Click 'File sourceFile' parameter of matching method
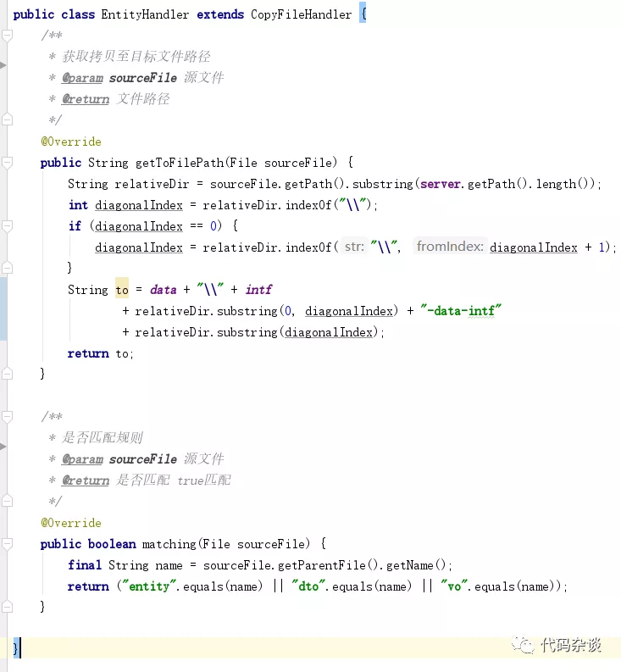The image size is (621, 672). [254, 544]
